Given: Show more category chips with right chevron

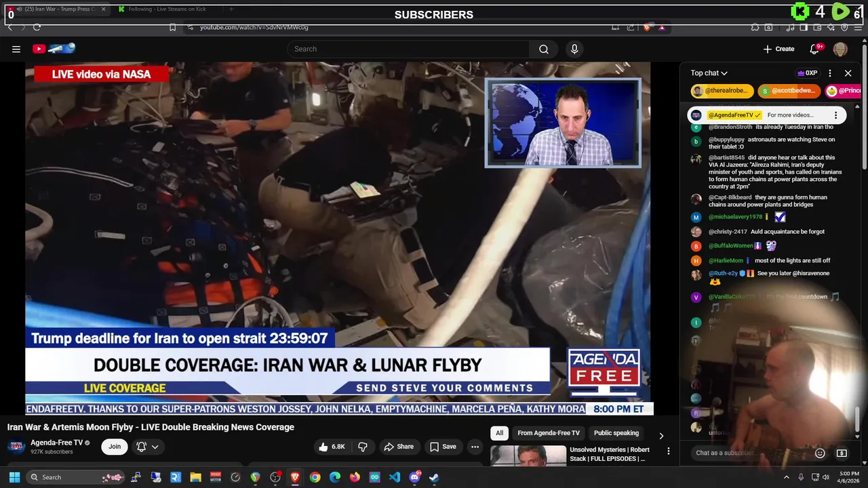Looking at the screenshot, I should tap(661, 436).
